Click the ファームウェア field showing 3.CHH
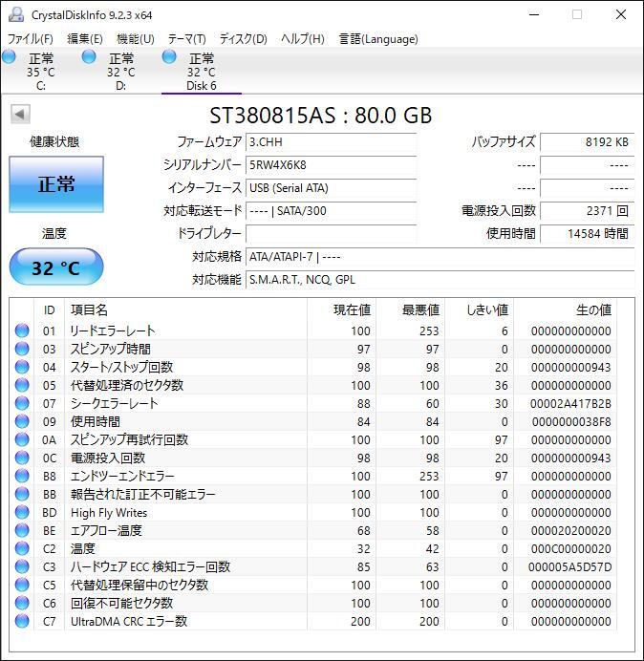This screenshot has height=661, width=644. pyautogui.click(x=331, y=142)
